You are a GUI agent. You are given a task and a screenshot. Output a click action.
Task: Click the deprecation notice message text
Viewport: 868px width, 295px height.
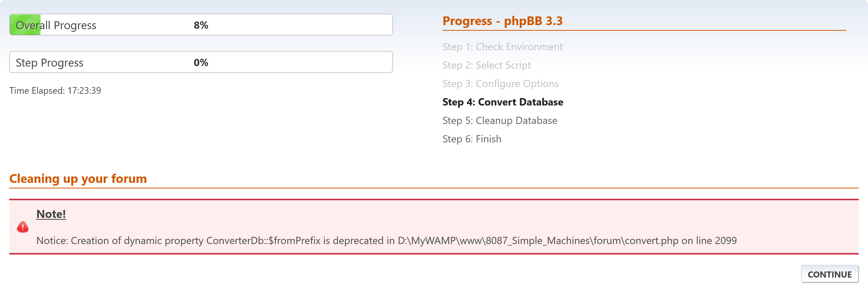point(387,240)
